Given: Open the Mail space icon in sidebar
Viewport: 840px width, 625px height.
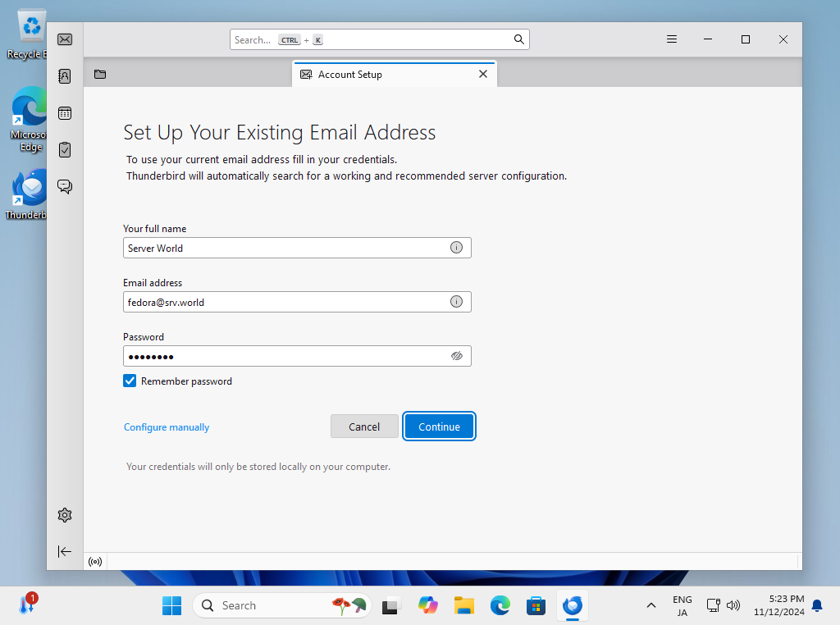Looking at the screenshot, I should (65, 39).
